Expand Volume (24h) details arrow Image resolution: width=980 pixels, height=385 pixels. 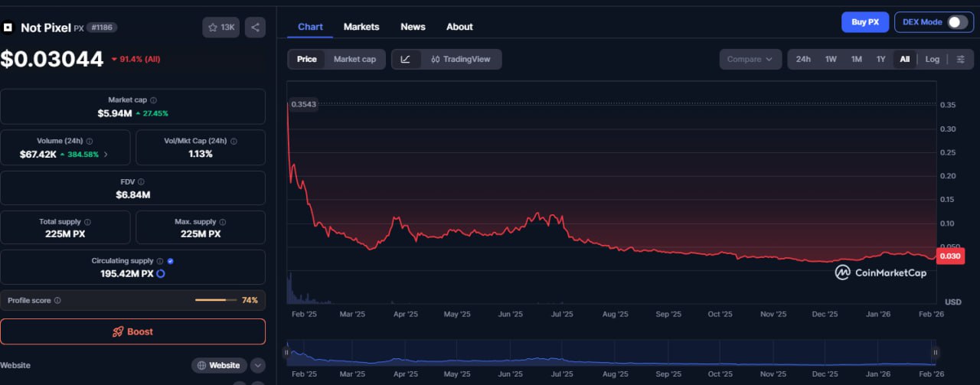click(x=106, y=155)
